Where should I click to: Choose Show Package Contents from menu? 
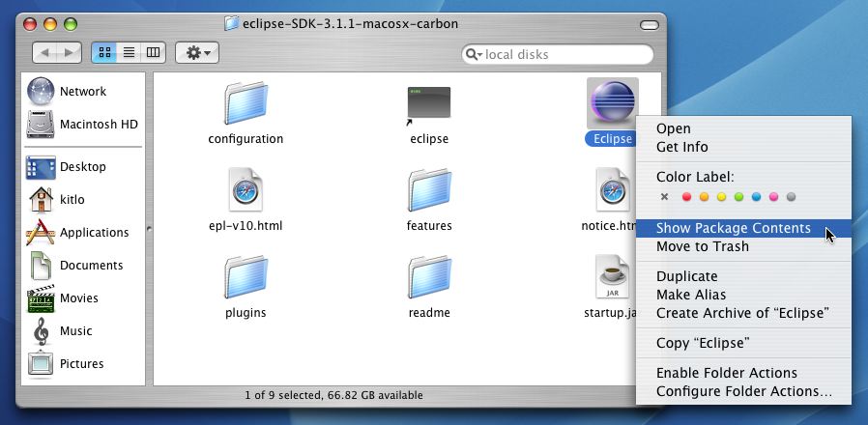(x=733, y=229)
